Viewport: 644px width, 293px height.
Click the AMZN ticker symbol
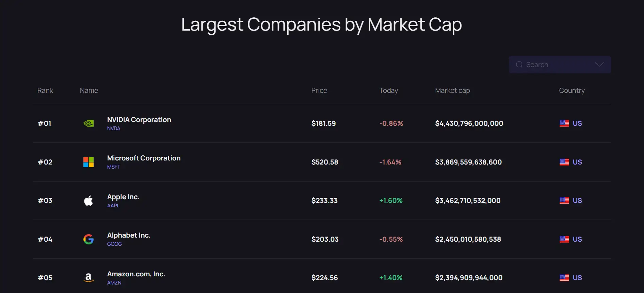(x=114, y=283)
